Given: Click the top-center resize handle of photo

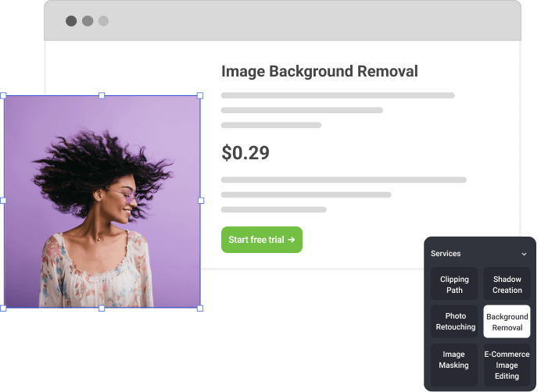Looking at the screenshot, I should click(102, 95).
